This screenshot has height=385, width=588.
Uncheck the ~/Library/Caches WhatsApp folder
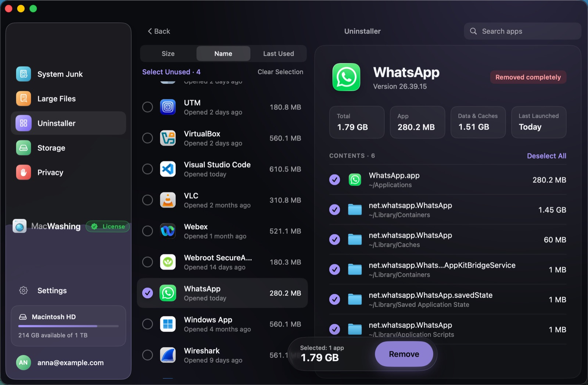tap(334, 240)
